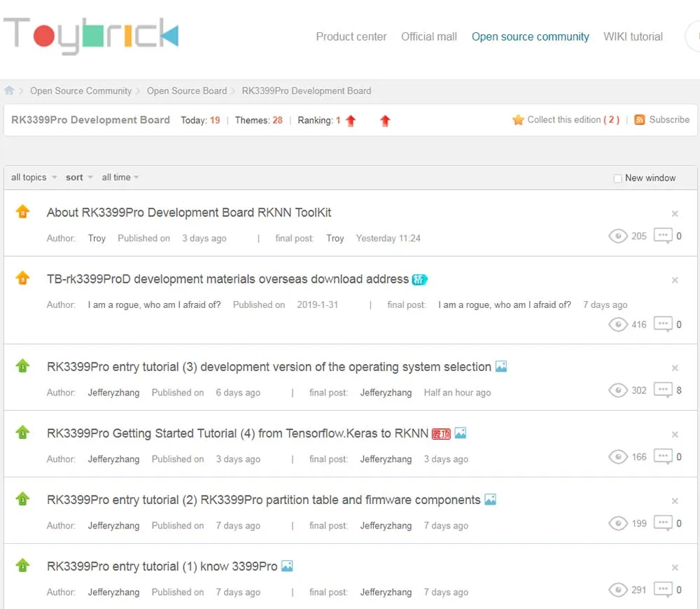This screenshot has width=700, height=609.
Task: Open Getting Started Tutorial (4) Tensorflow.Keras thread
Action: tap(237, 433)
